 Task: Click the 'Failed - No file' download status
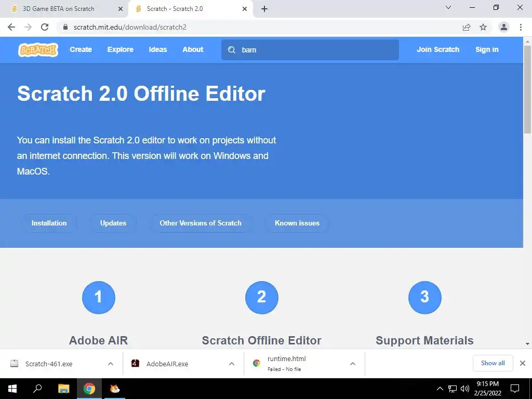click(284, 369)
